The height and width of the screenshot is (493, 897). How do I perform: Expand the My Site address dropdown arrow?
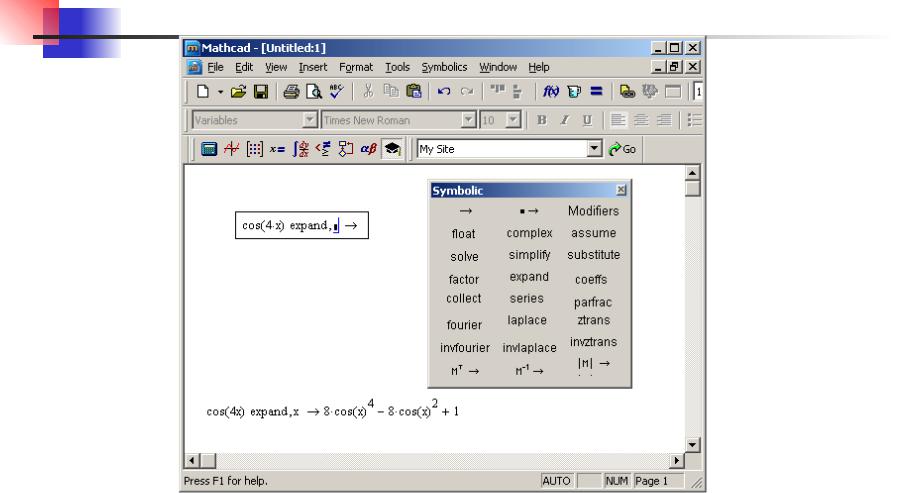pos(594,149)
